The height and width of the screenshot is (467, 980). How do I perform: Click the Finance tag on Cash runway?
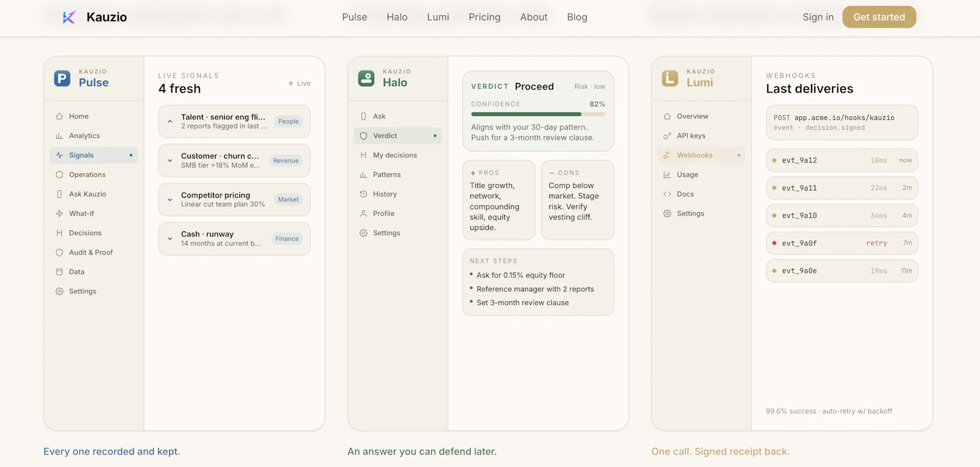pos(287,239)
